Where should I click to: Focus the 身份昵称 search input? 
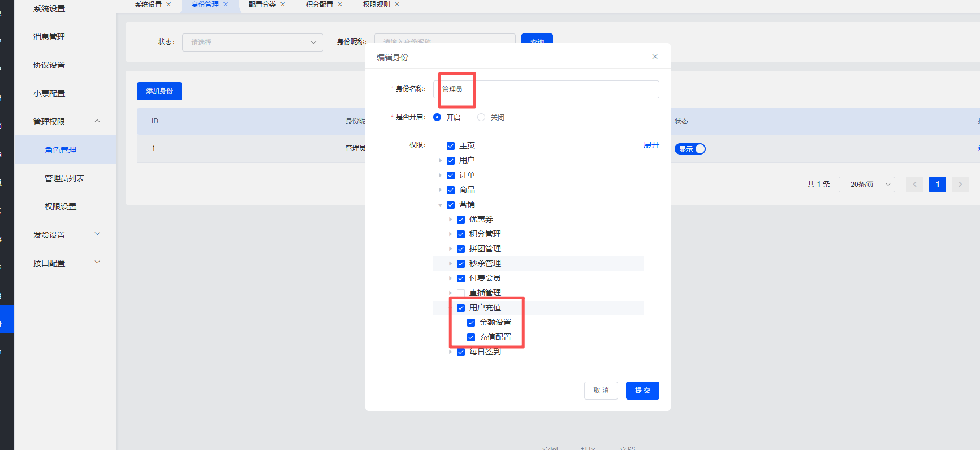point(445,39)
